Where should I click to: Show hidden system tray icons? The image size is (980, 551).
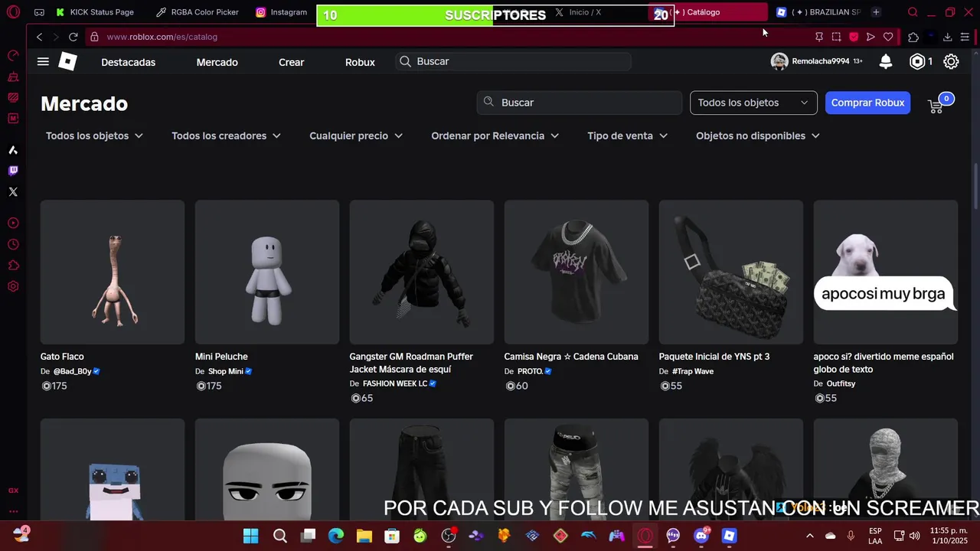(810, 536)
